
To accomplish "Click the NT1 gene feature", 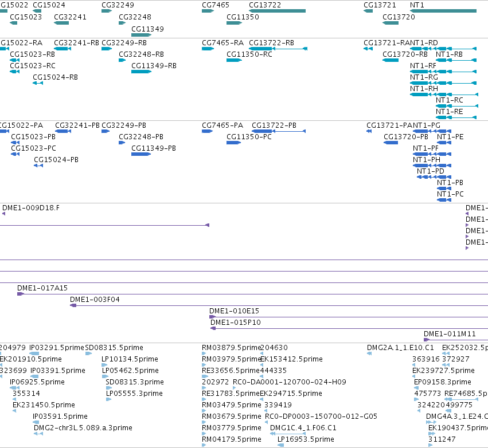I will 443,11.
